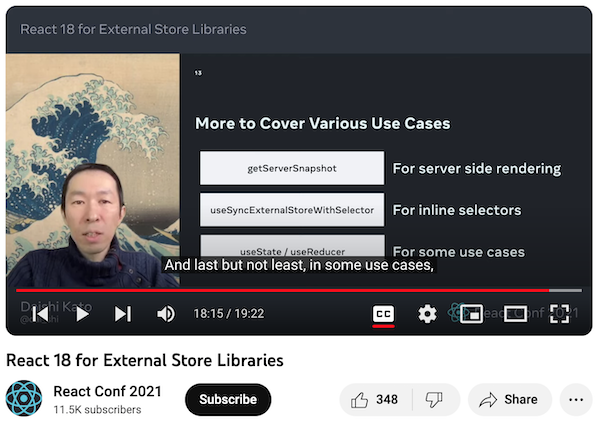
Task: Open the more actions ellipsis menu
Action: pos(576,400)
